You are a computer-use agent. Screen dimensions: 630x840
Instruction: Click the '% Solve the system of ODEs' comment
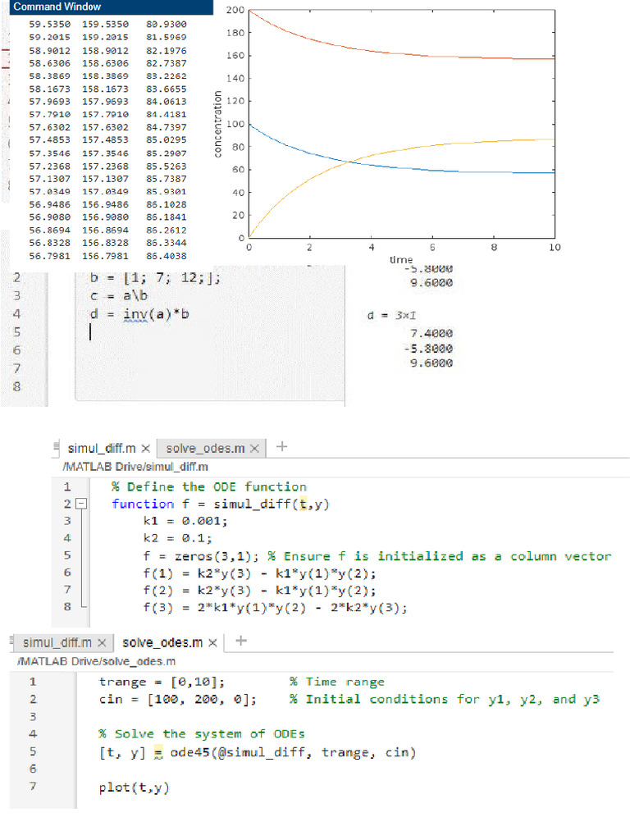tap(202, 733)
